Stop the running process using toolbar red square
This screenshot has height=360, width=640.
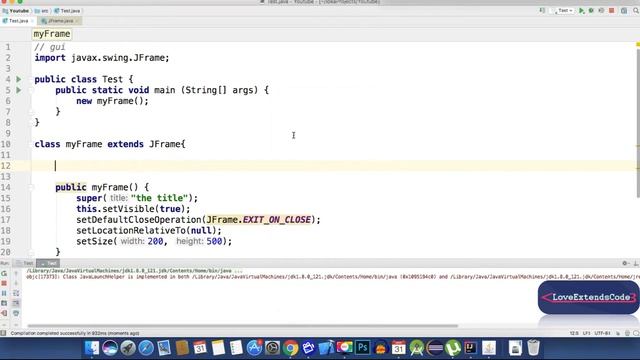(x=611, y=11)
